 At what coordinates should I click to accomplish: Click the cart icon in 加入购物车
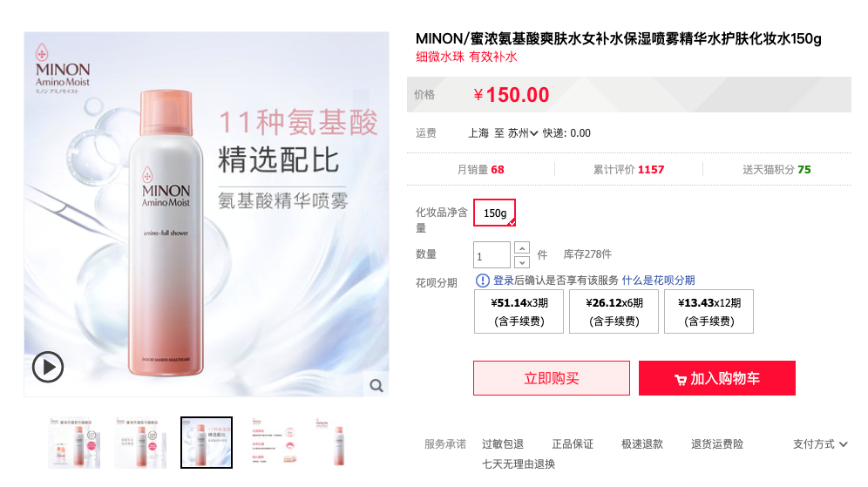(x=681, y=379)
